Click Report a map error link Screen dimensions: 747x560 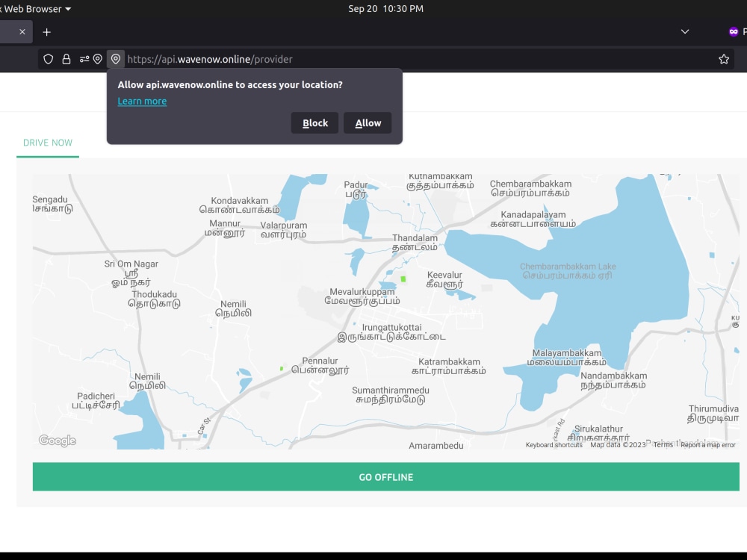[x=708, y=445]
